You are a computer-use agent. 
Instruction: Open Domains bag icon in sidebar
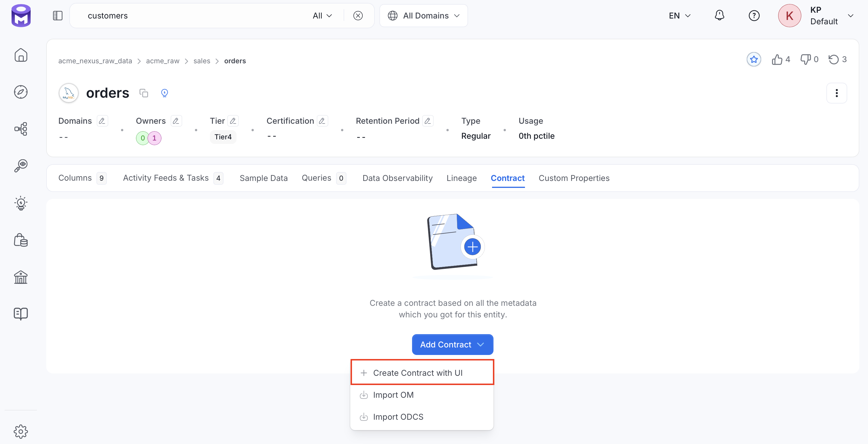point(21,240)
